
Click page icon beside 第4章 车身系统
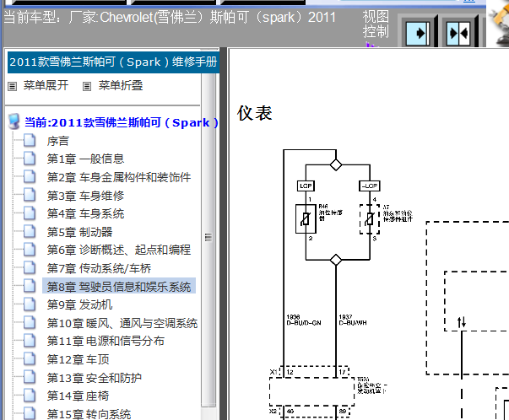click(30, 213)
